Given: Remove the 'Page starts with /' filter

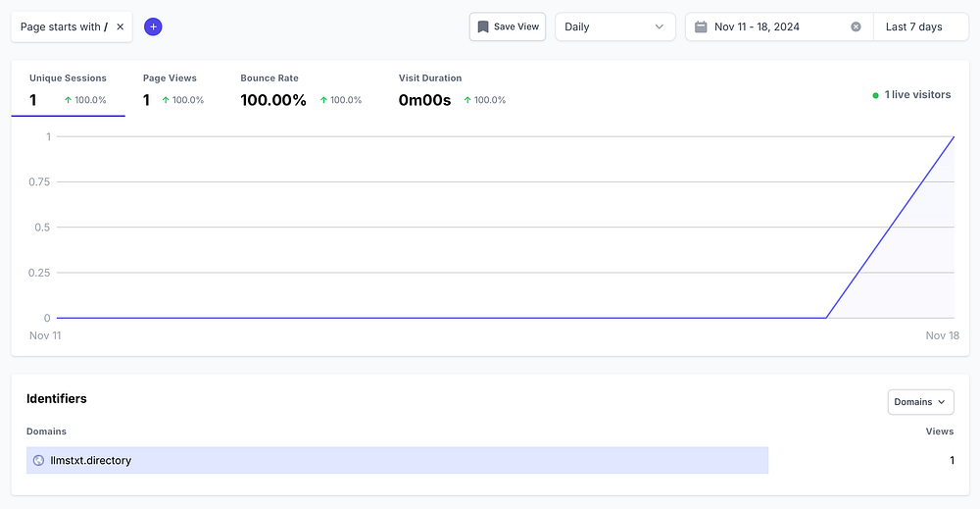Looking at the screenshot, I should point(120,26).
